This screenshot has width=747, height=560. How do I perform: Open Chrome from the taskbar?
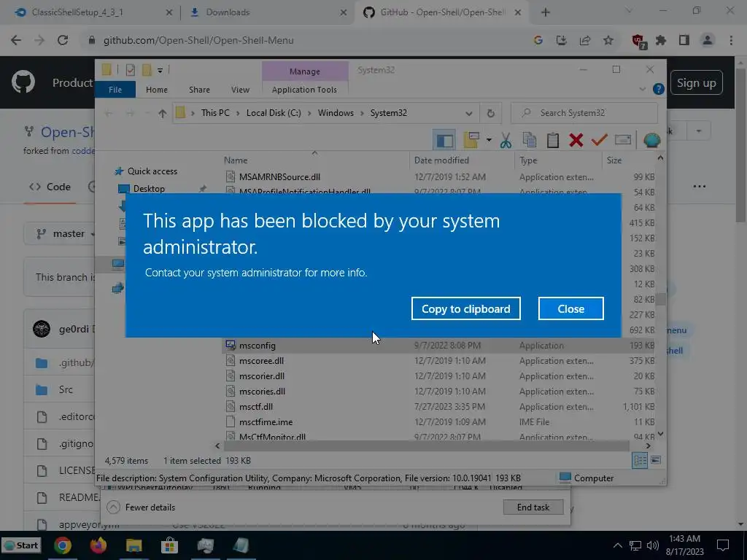click(63, 545)
